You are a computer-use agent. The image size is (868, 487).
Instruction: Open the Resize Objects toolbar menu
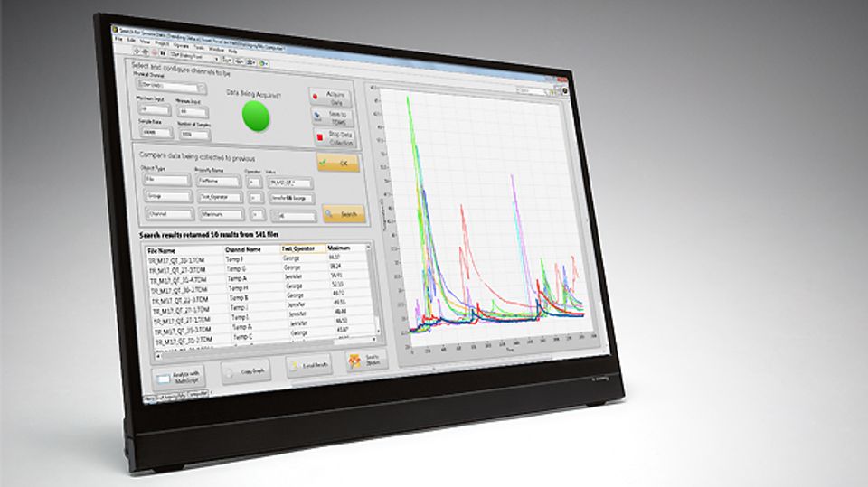click(250, 62)
